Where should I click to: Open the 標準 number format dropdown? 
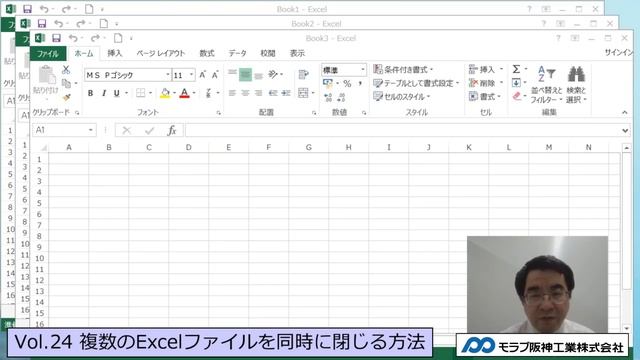(x=362, y=70)
